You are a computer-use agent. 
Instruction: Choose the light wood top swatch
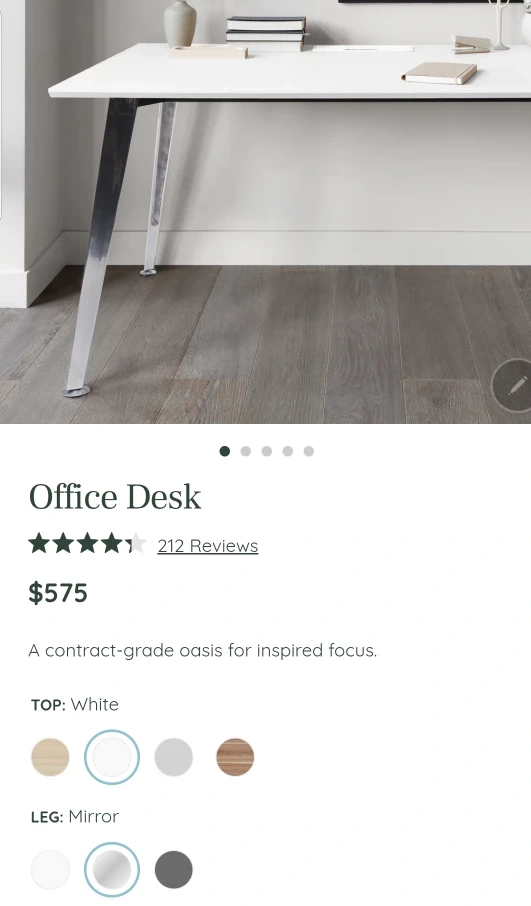coord(50,757)
